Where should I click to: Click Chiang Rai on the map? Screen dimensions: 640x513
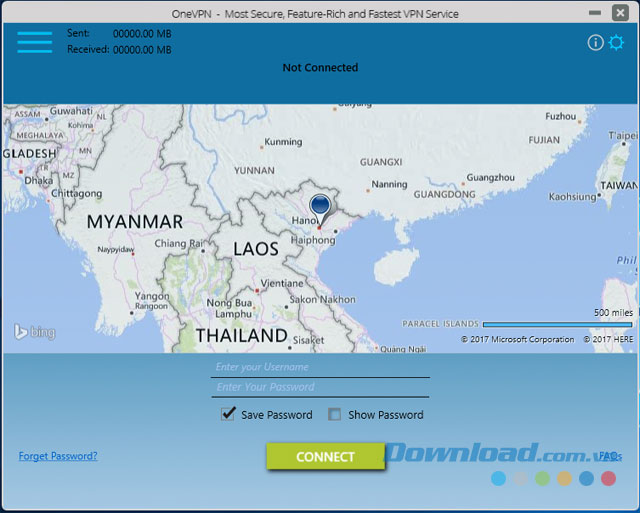point(178,243)
